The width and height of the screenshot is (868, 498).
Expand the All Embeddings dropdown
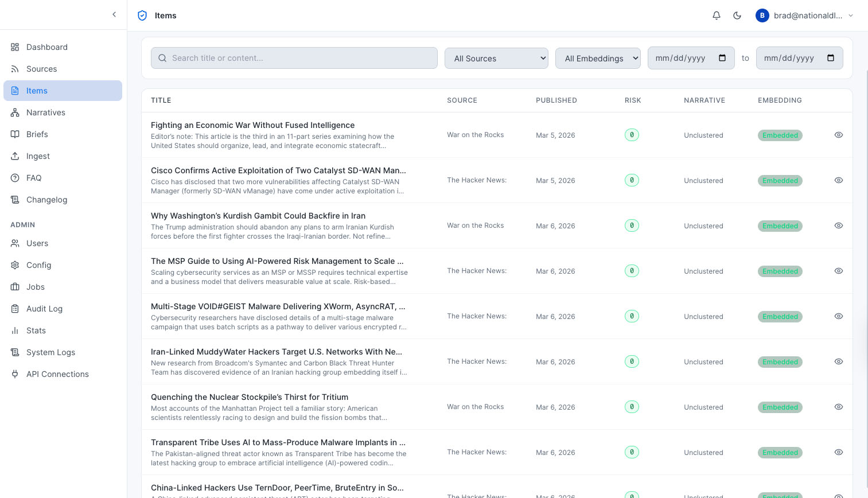pyautogui.click(x=597, y=59)
